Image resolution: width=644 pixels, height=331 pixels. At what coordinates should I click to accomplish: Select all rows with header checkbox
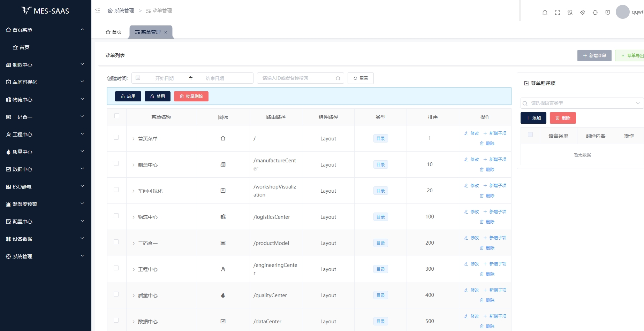click(x=117, y=116)
